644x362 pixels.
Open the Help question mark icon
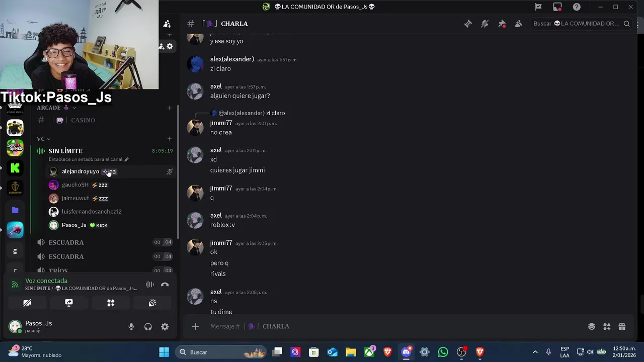(x=577, y=7)
